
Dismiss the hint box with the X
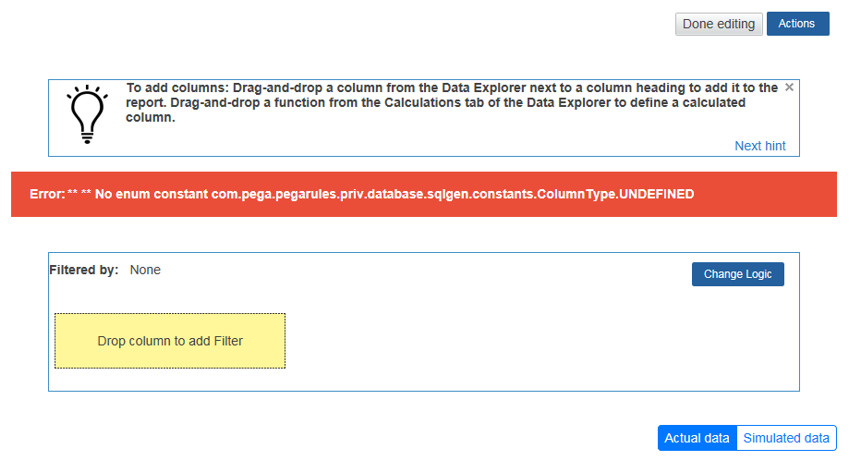(x=789, y=87)
